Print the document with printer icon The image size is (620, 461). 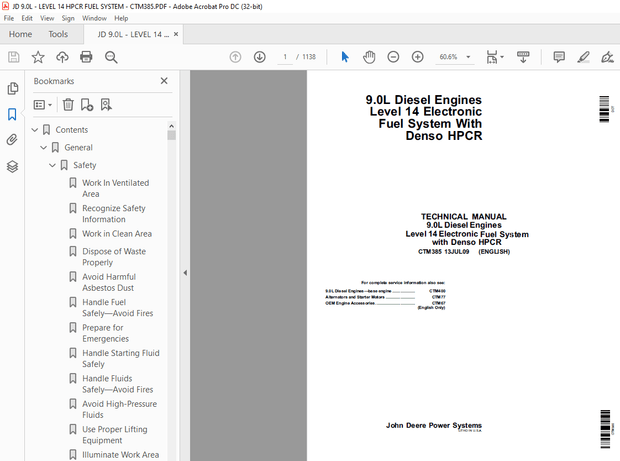point(86,57)
